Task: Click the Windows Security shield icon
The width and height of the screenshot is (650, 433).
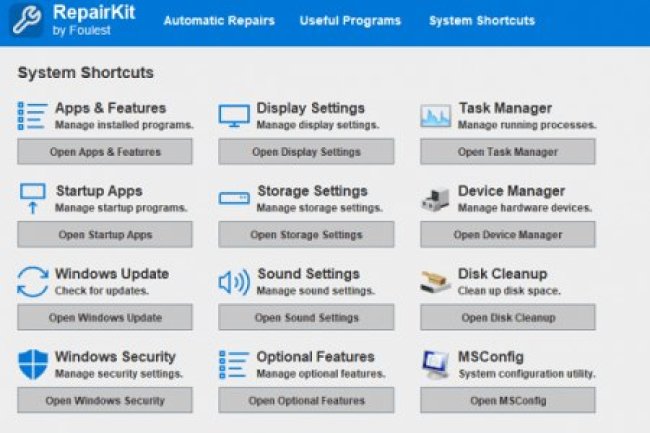Action: [x=32, y=364]
